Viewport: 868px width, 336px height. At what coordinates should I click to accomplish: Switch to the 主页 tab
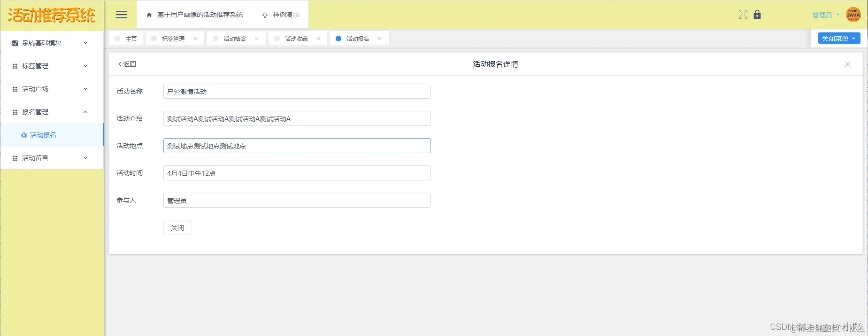[x=126, y=39]
